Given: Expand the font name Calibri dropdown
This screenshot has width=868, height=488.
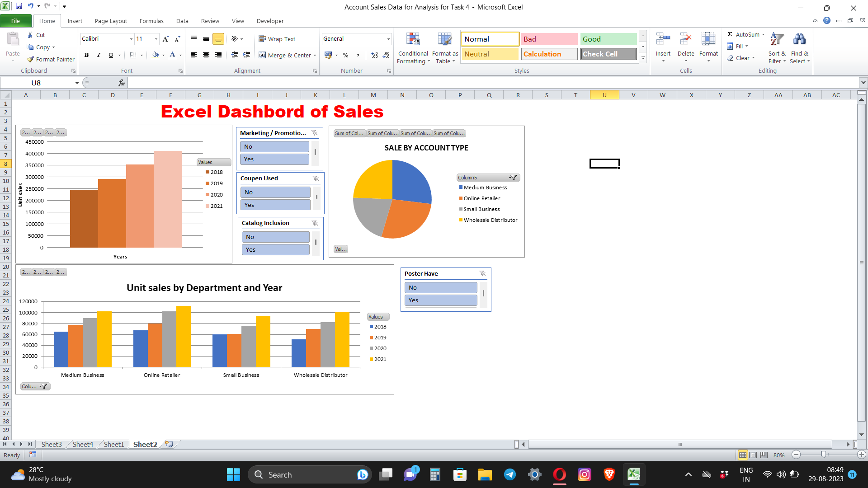Looking at the screenshot, I should (x=131, y=39).
